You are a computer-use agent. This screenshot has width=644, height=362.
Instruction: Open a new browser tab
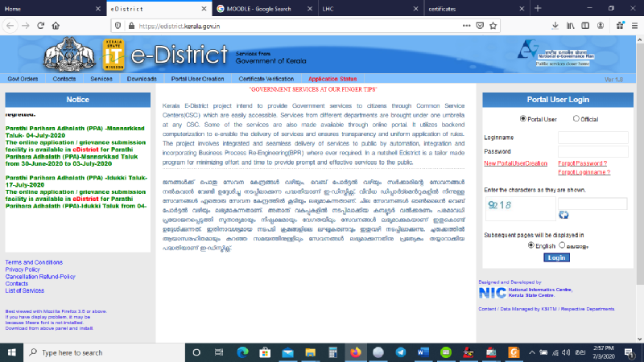(x=538, y=8)
